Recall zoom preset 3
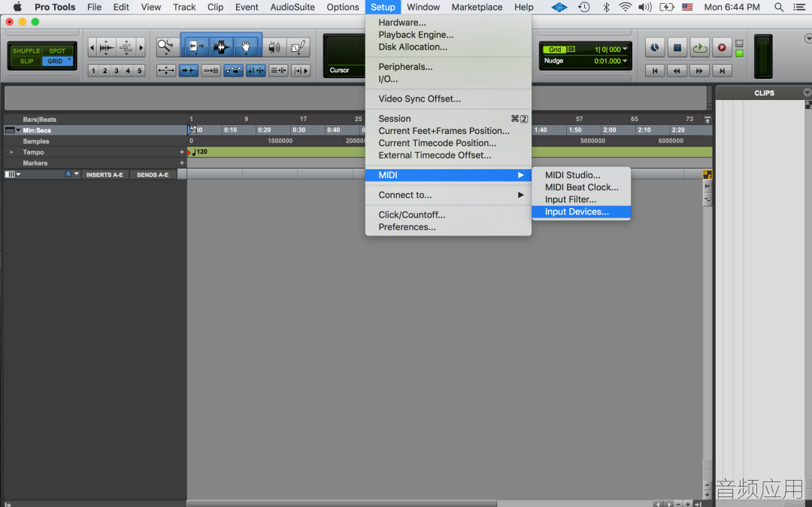Screen dimensions: 812x507 pyautogui.click(x=116, y=71)
